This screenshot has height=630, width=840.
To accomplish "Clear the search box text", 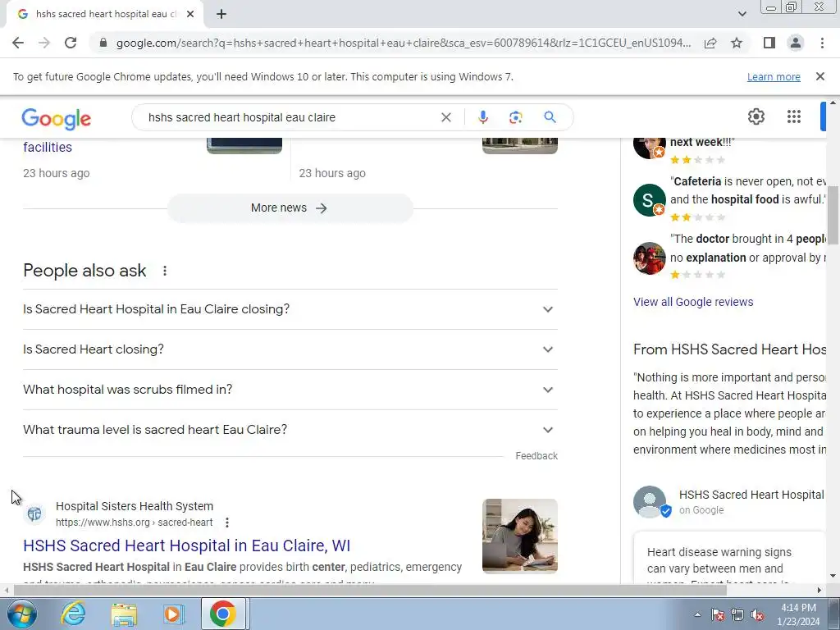I will point(445,117).
